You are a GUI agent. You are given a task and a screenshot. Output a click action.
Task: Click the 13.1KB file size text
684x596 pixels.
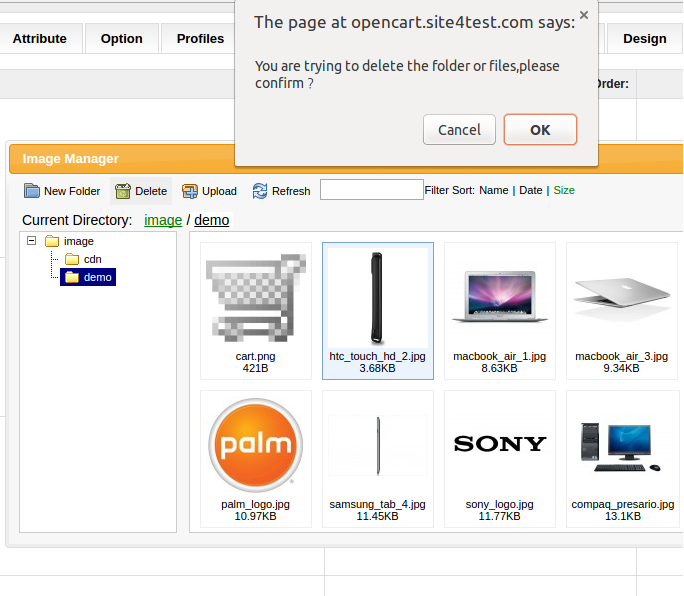point(623,517)
